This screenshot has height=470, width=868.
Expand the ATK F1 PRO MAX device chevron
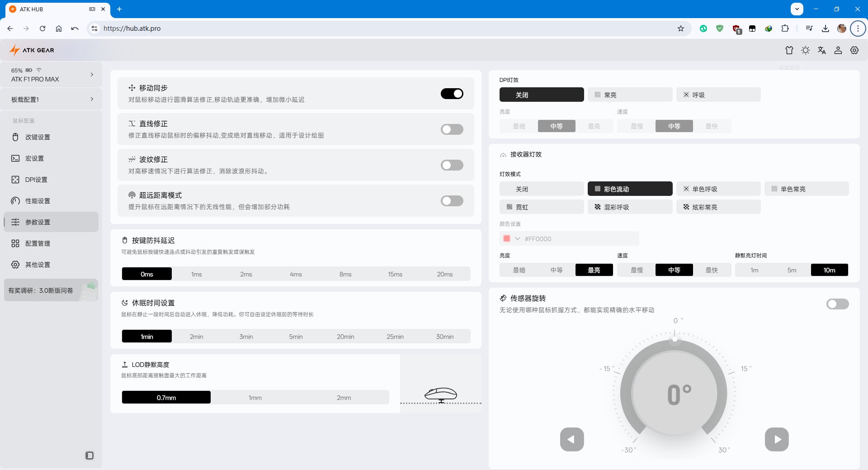coord(92,75)
